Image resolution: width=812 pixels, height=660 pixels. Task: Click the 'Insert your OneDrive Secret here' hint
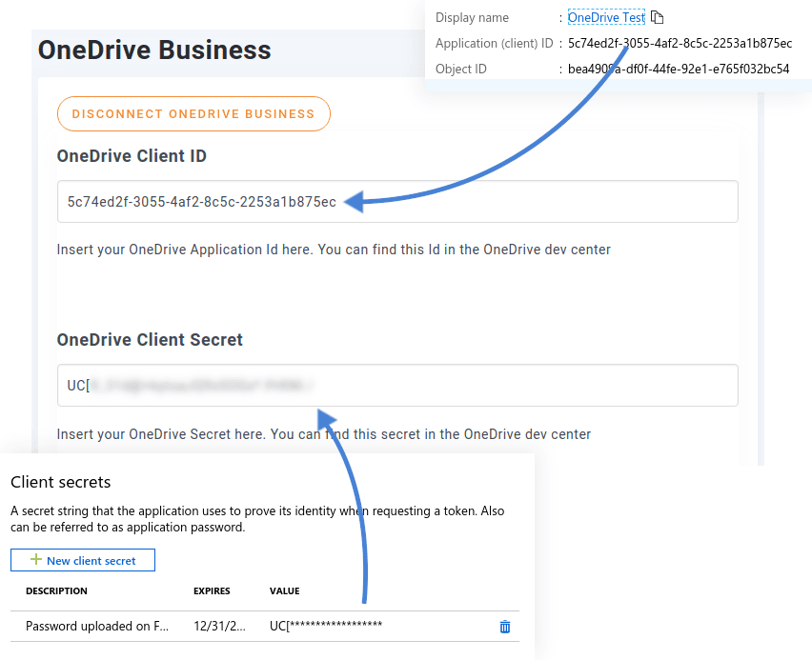pyautogui.click(x=324, y=433)
